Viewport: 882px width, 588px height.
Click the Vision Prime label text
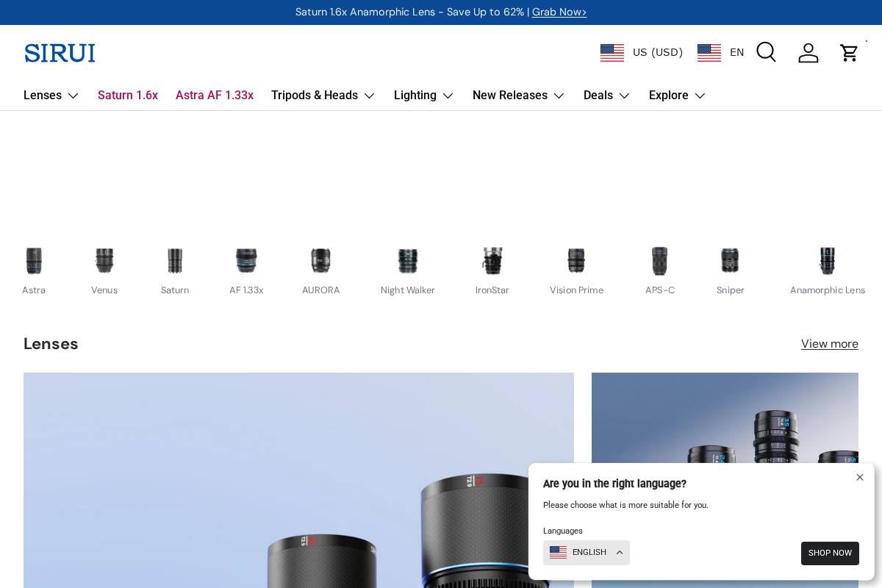pos(576,290)
